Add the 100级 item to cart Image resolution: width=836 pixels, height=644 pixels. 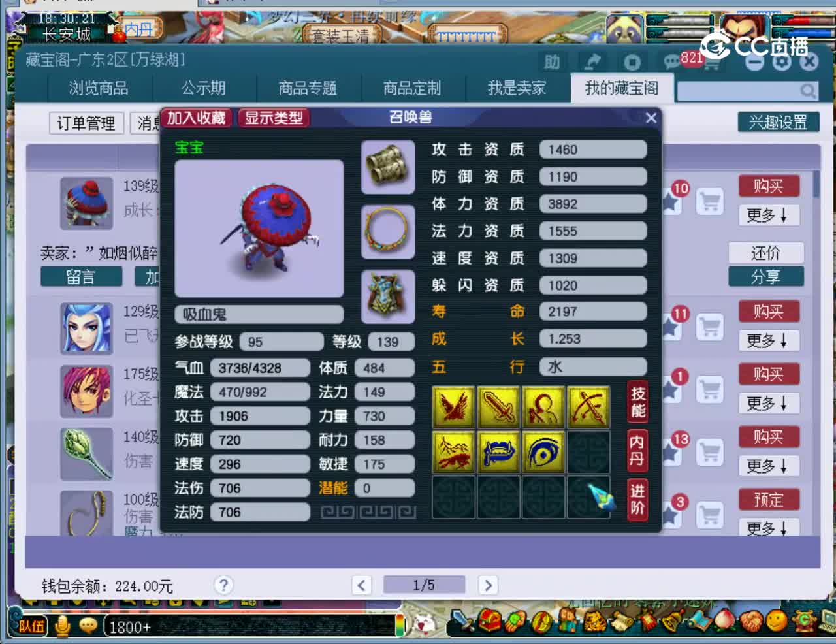tap(709, 515)
